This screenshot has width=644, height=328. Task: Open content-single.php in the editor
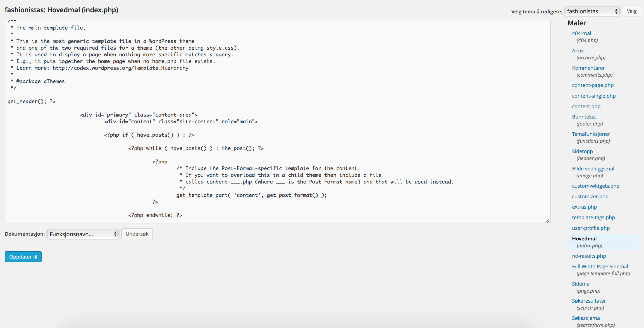594,96
